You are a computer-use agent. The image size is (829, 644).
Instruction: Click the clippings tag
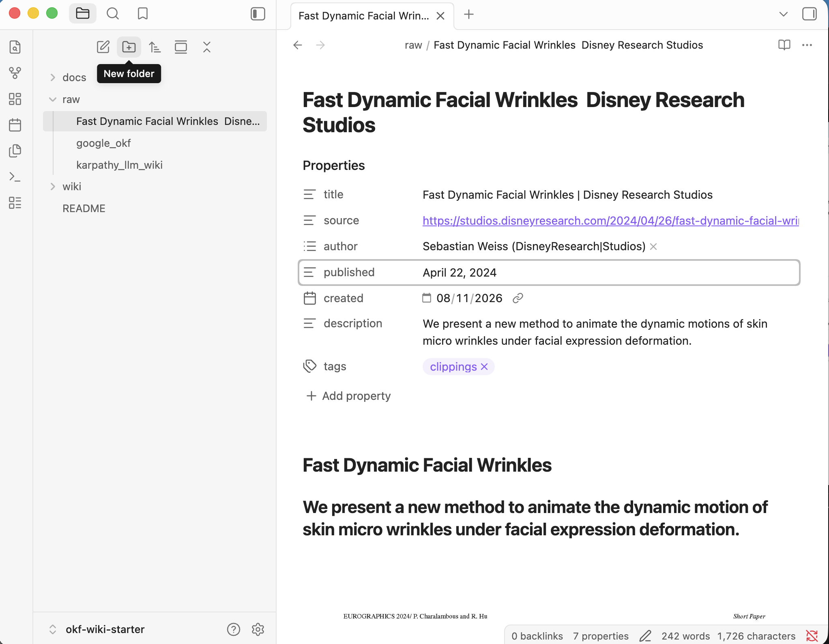tap(453, 367)
